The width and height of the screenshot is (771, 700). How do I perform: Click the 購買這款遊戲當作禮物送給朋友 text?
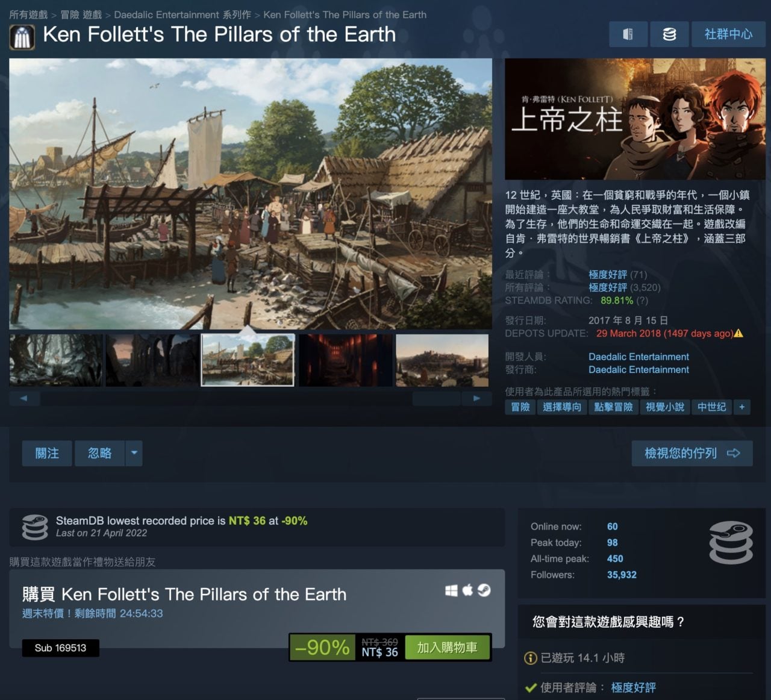pyautogui.click(x=83, y=561)
